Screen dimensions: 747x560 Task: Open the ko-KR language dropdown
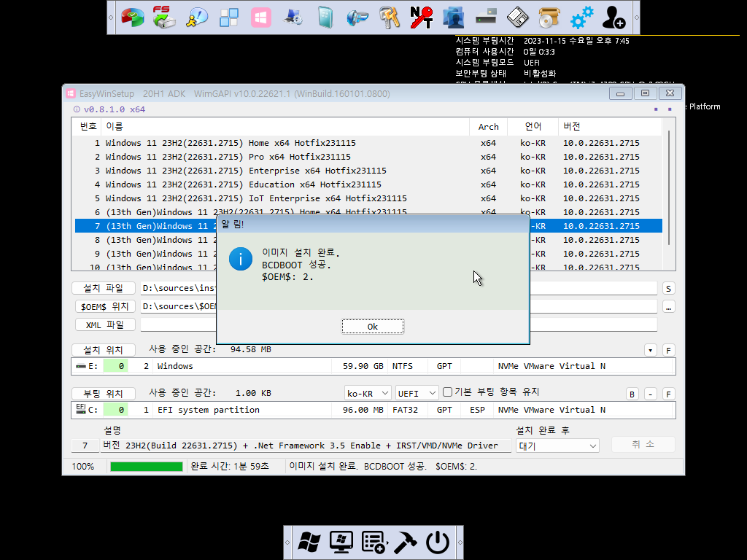point(368,393)
